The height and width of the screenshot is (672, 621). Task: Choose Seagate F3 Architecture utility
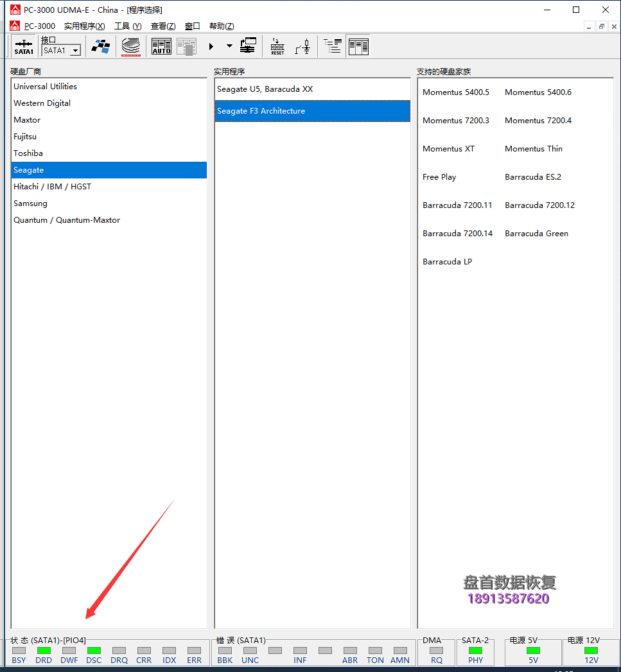click(x=312, y=111)
